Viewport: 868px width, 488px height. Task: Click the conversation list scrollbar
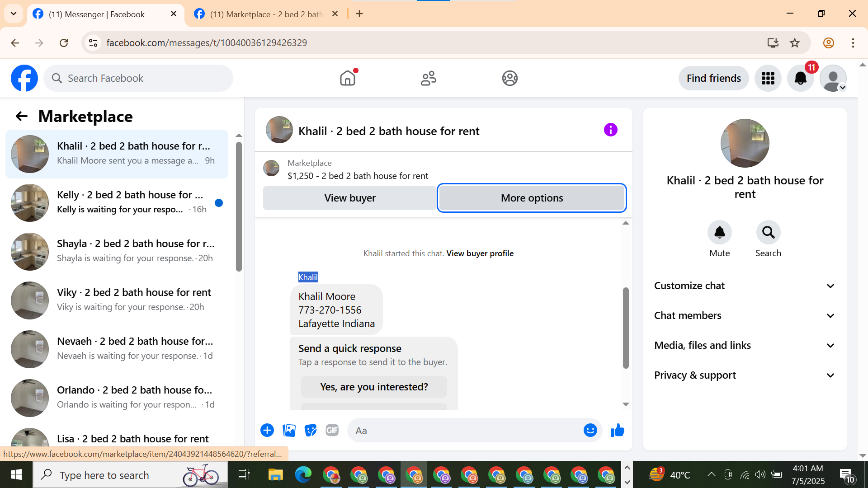pos(239,207)
